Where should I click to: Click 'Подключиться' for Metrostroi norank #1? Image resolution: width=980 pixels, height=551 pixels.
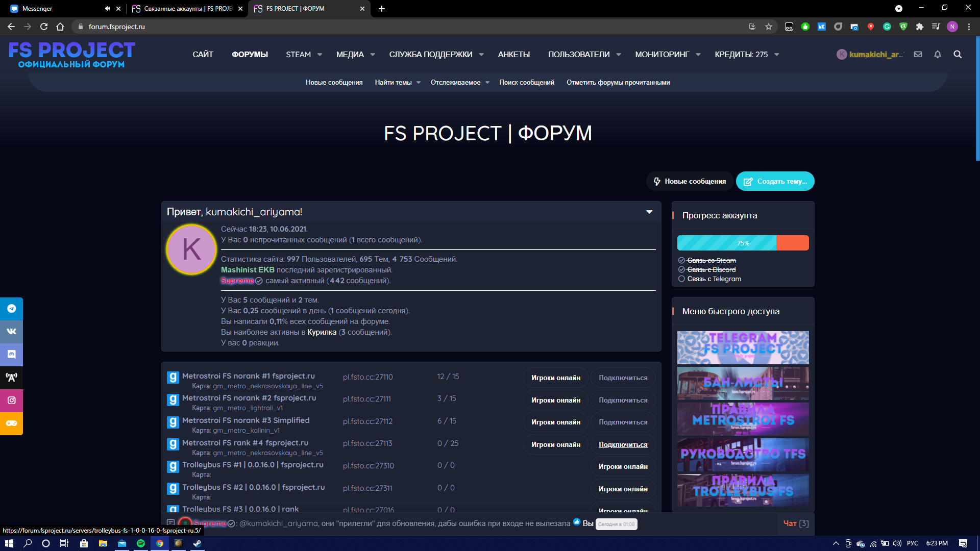[x=623, y=378]
